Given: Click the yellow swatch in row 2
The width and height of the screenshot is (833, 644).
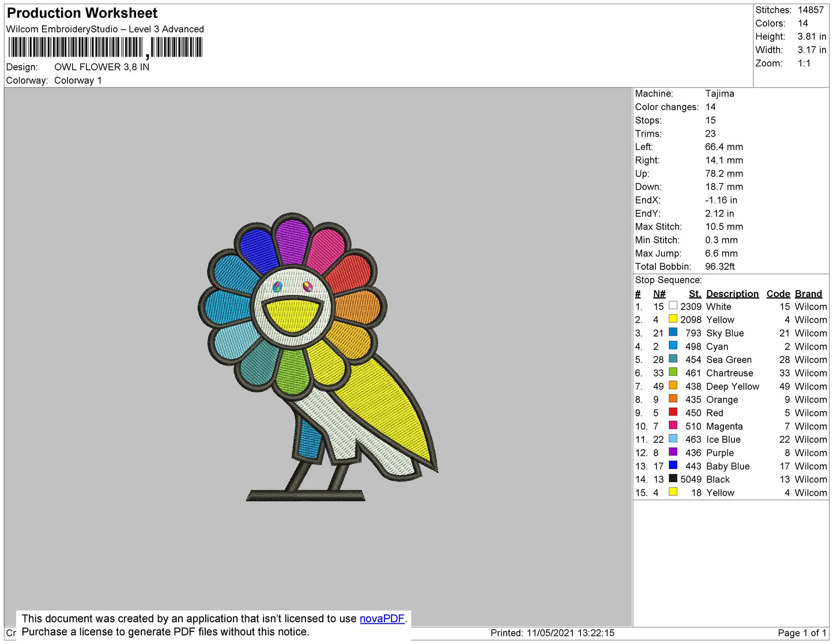Looking at the screenshot, I should (x=673, y=319).
